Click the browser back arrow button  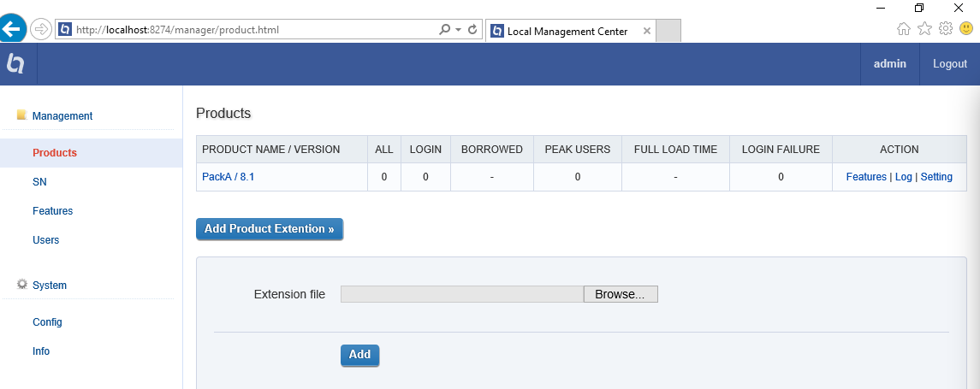pos(11,29)
